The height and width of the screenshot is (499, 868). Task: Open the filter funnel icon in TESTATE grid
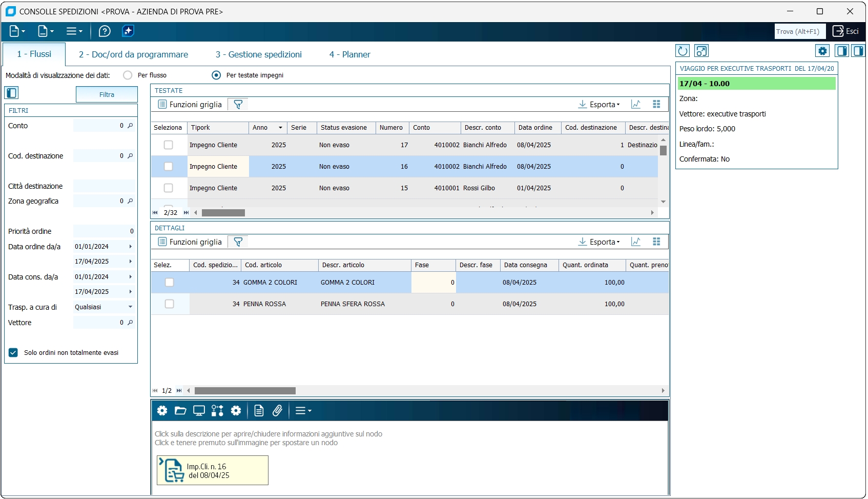point(238,105)
